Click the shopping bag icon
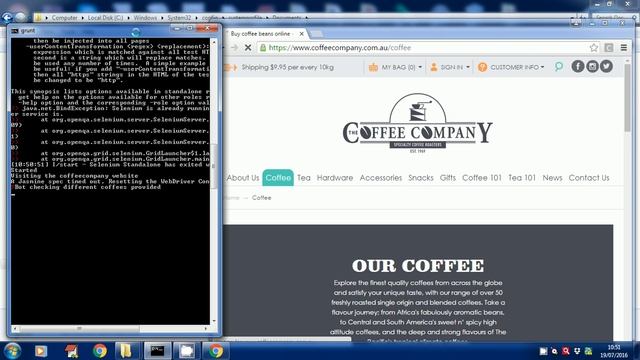 click(373, 67)
